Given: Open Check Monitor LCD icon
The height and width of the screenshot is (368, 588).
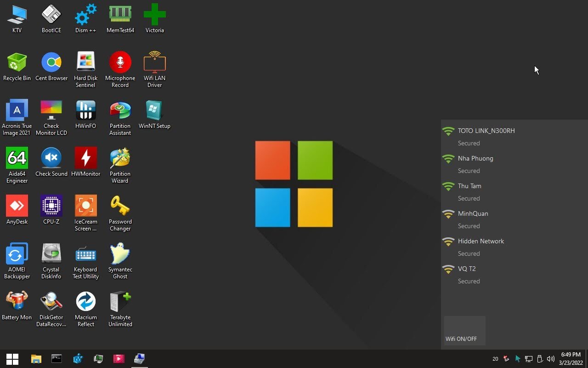Looking at the screenshot, I should 51,117.
